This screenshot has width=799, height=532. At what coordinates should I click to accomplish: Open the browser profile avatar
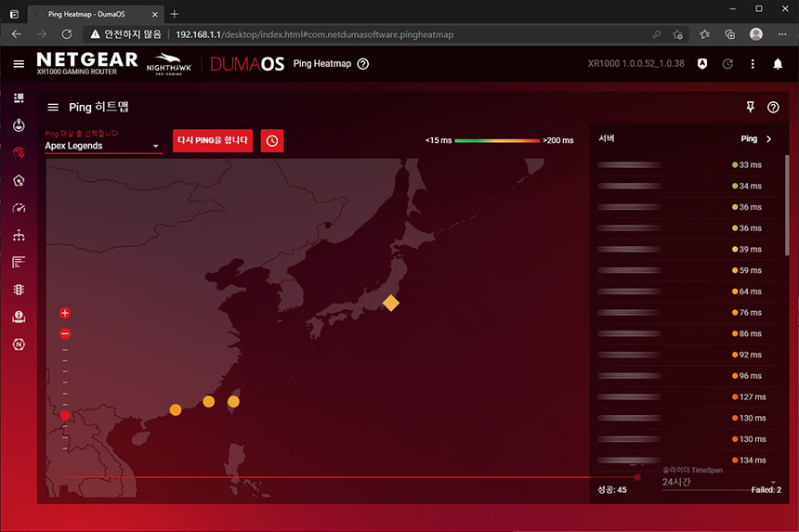[x=756, y=34]
